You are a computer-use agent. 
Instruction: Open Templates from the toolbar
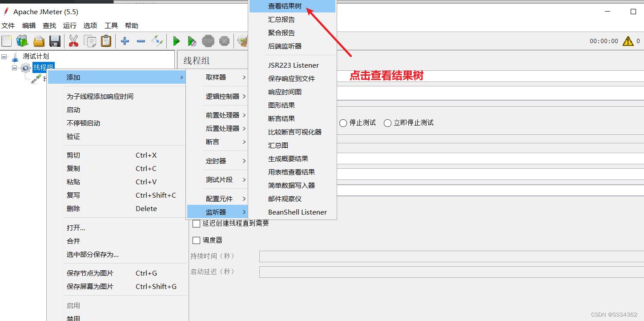pyautogui.click(x=22, y=41)
